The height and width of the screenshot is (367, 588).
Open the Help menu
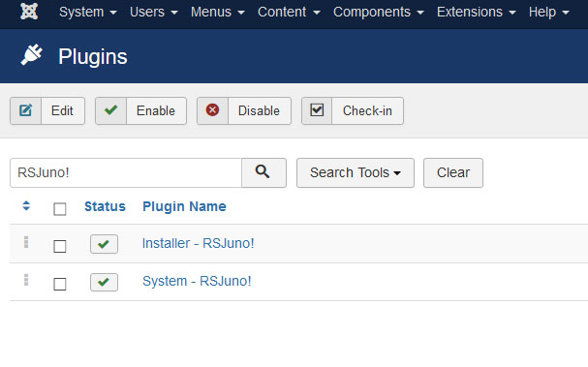549,12
